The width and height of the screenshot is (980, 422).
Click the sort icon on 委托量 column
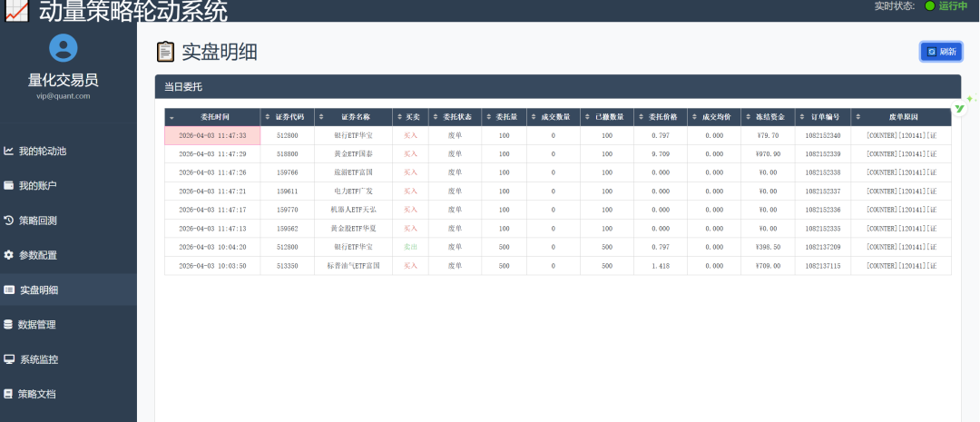pos(489,117)
